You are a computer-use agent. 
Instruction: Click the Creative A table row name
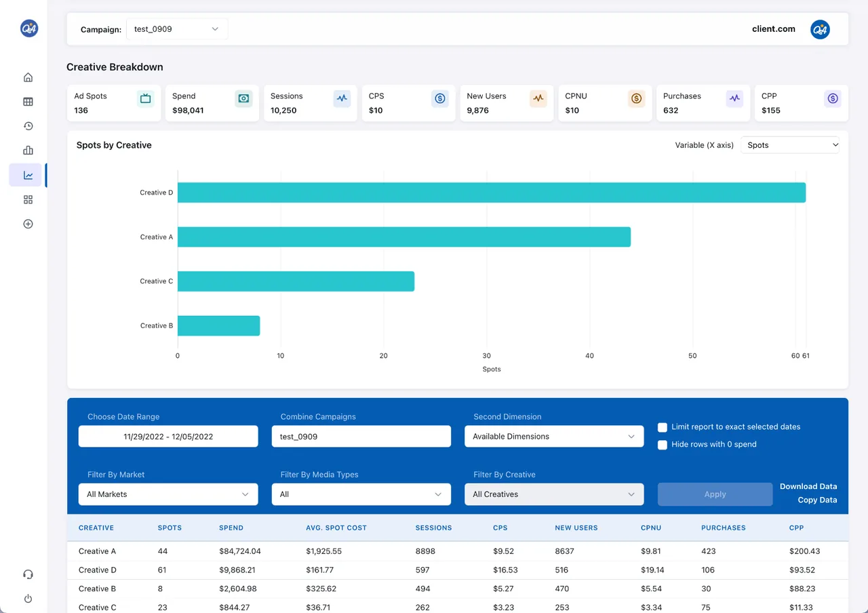tap(97, 551)
